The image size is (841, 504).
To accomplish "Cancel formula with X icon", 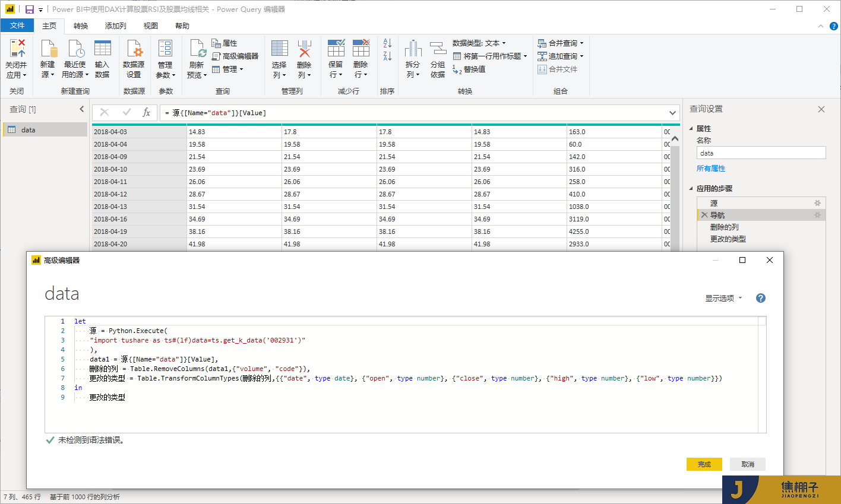I will [105, 112].
